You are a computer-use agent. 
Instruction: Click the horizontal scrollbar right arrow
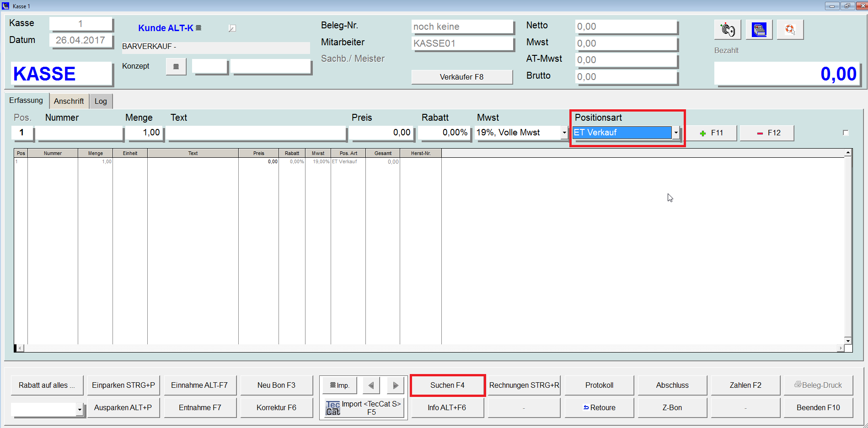pyautogui.click(x=841, y=348)
